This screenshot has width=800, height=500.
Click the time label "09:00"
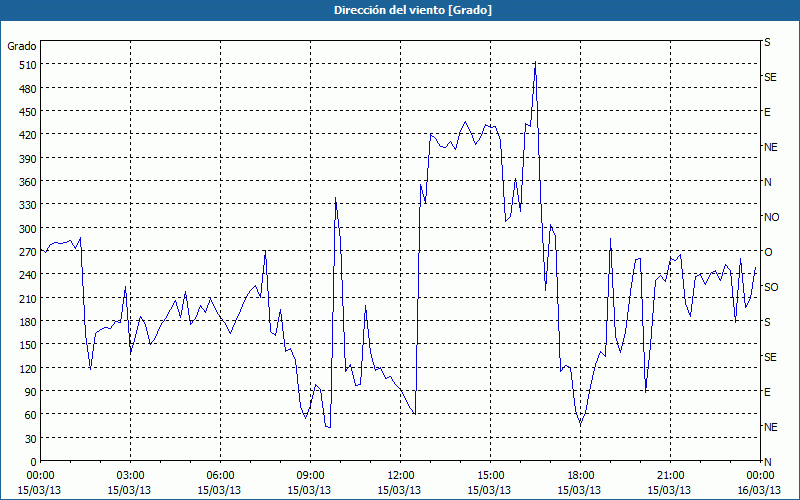pyautogui.click(x=310, y=476)
